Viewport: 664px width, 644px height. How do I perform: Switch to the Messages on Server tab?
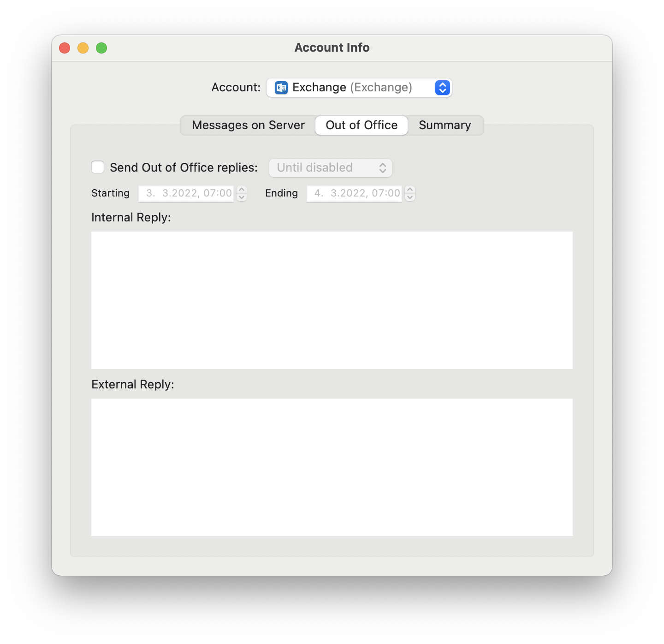pyautogui.click(x=248, y=125)
